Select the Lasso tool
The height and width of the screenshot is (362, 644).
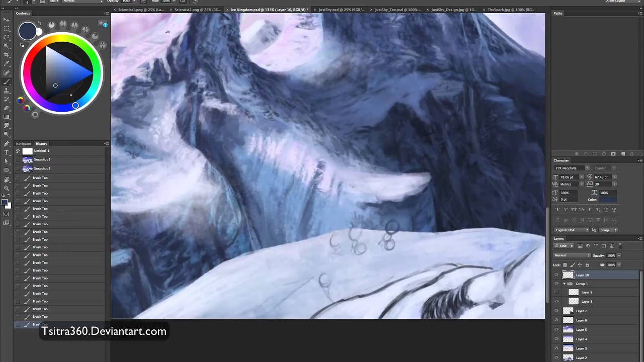7,37
